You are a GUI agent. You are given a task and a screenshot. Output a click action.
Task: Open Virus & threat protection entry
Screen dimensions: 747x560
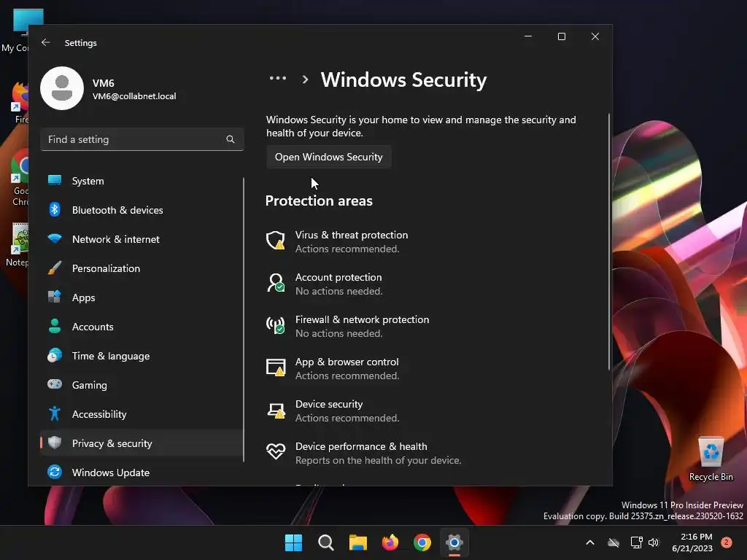click(337, 241)
